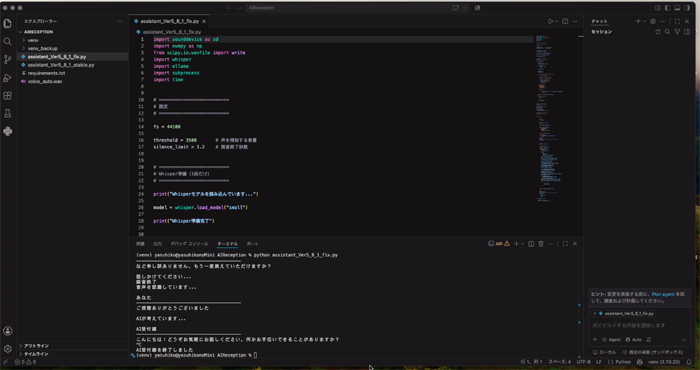Switch to ターミナル panel tab
The image size is (700, 370).
tap(227, 244)
